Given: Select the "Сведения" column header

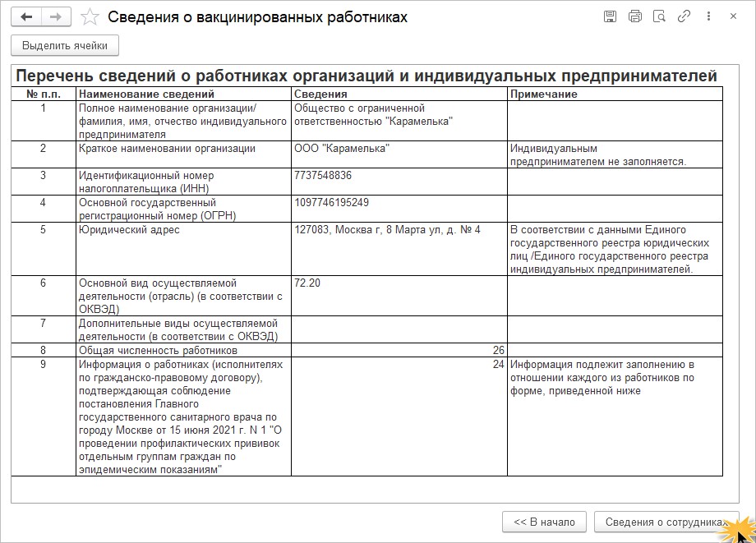Looking at the screenshot, I should [399, 94].
